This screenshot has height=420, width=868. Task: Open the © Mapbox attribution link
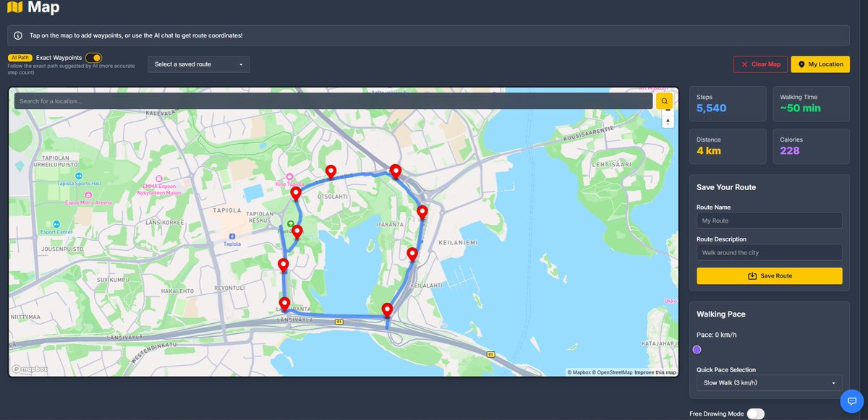tap(579, 372)
